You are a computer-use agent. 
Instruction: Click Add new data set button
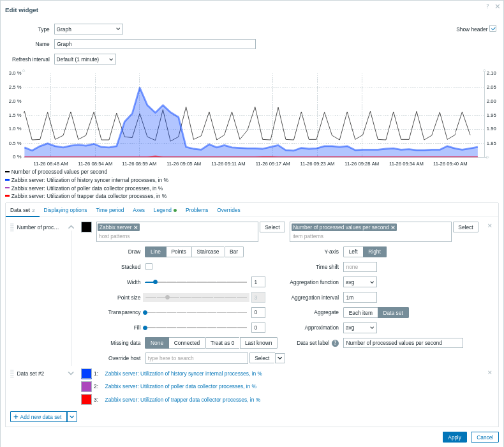click(38, 417)
